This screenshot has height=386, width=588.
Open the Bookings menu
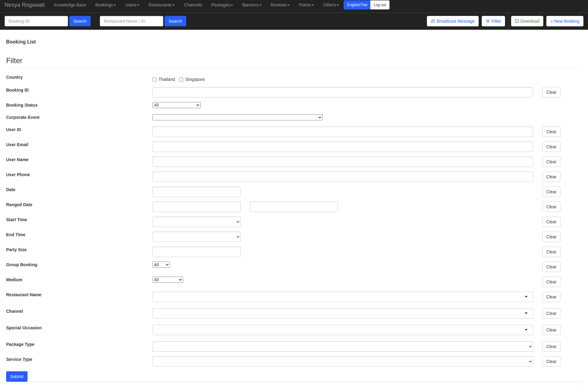point(105,5)
